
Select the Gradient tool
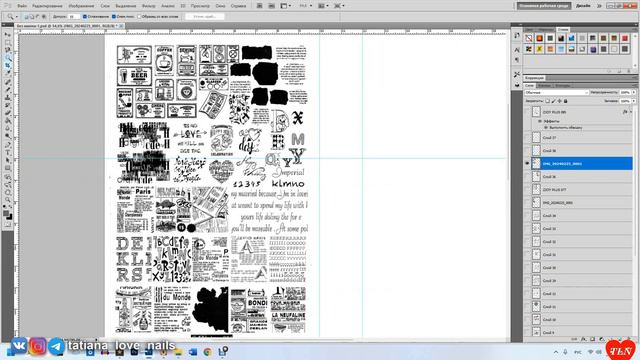8,121
